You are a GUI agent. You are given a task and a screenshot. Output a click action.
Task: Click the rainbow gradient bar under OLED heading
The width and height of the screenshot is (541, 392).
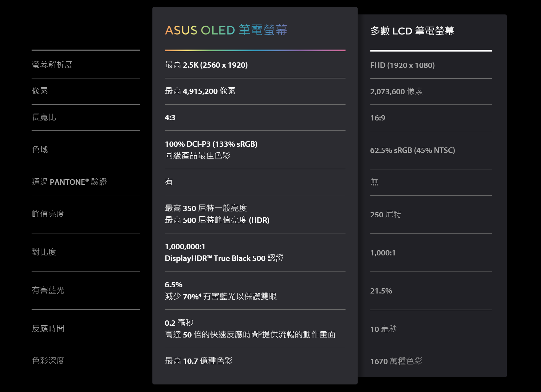[x=255, y=50]
